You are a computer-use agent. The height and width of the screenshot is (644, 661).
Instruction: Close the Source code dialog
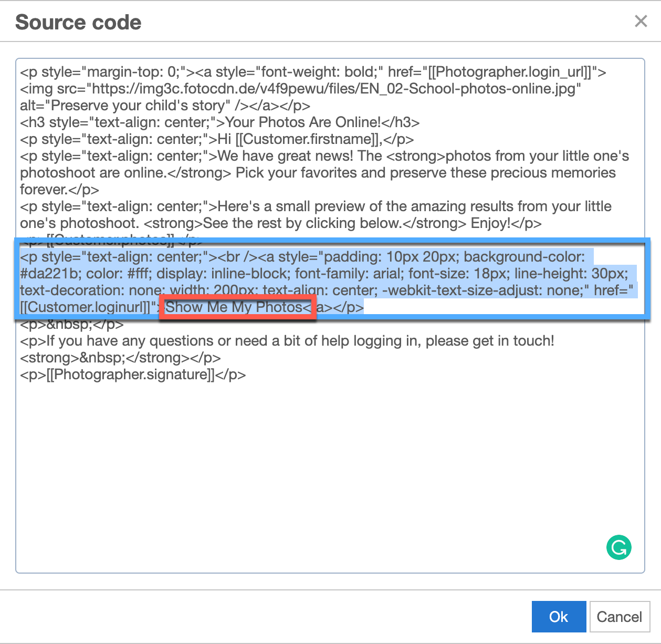(641, 21)
